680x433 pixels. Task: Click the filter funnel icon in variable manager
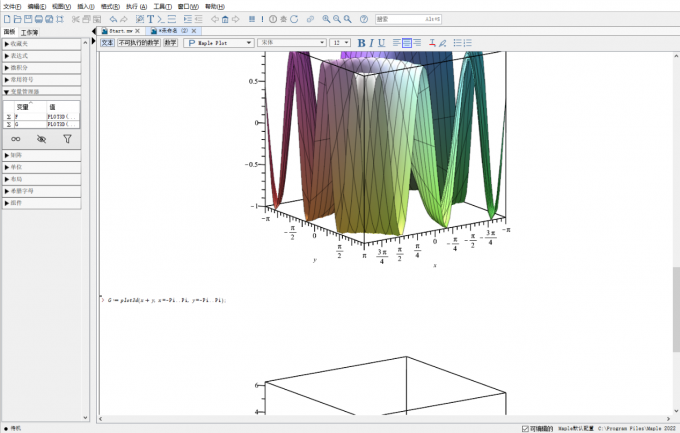click(67, 139)
